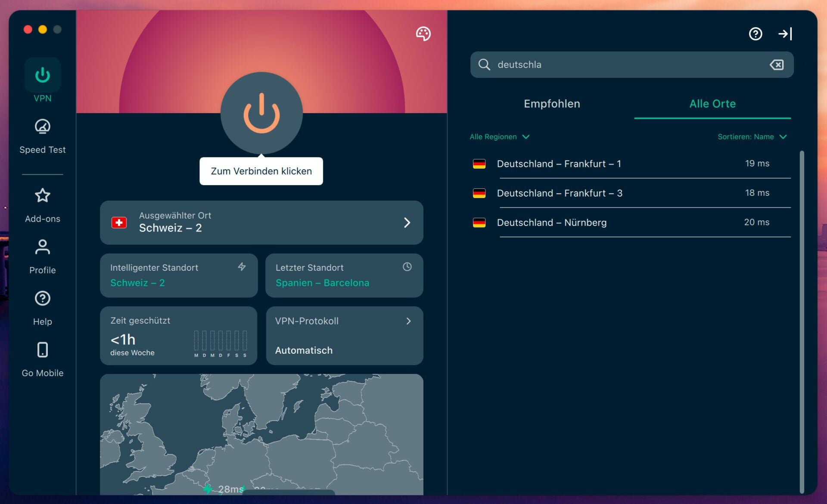Select Deutschland – Frankfurt – 1 server
The width and height of the screenshot is (827, 504).
point(559,164)
